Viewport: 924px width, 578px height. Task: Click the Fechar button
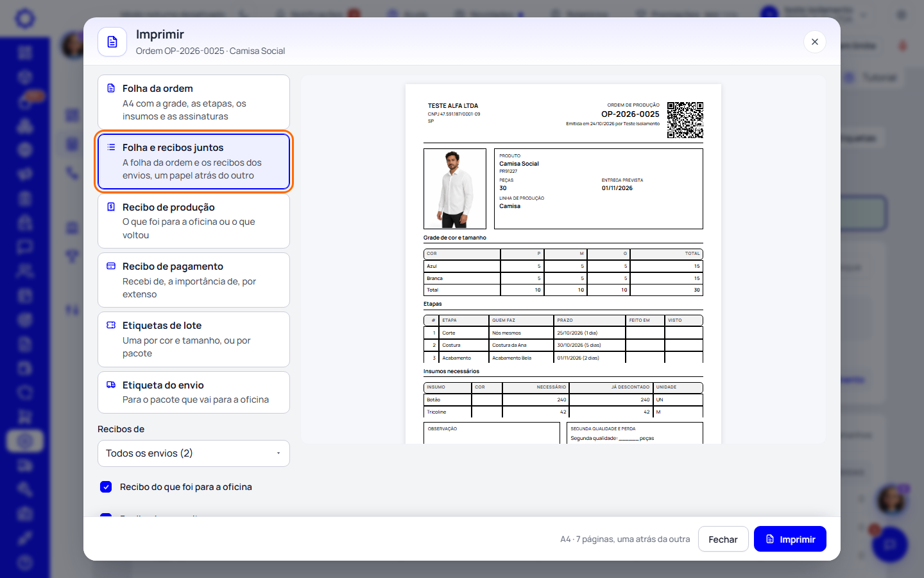pyautogui.click(x=723, y=539)
